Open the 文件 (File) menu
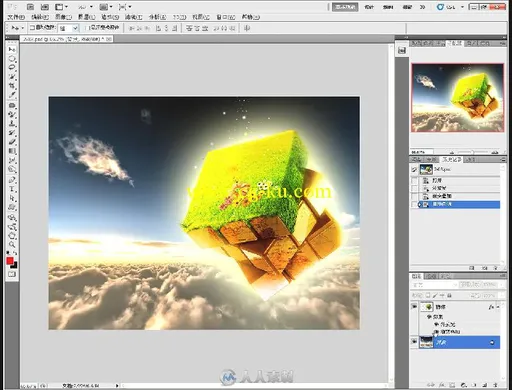This screenshot has height=390, width=512. (x=16, y=17)
